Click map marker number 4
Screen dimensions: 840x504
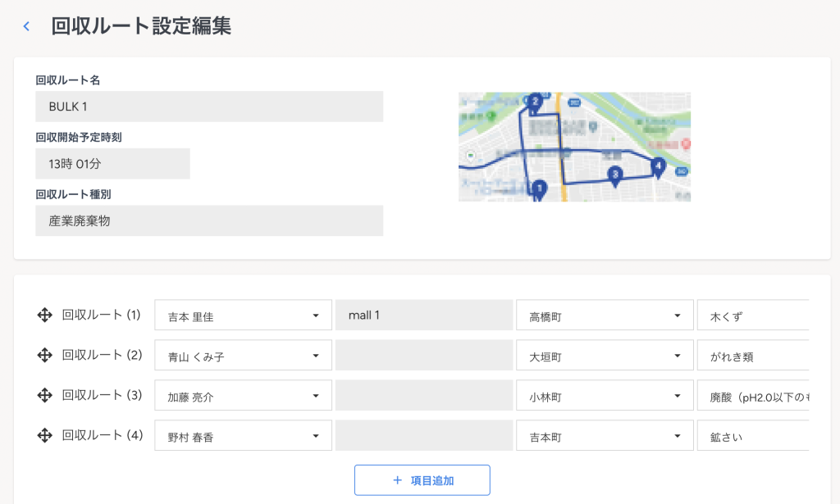point(657,166)
